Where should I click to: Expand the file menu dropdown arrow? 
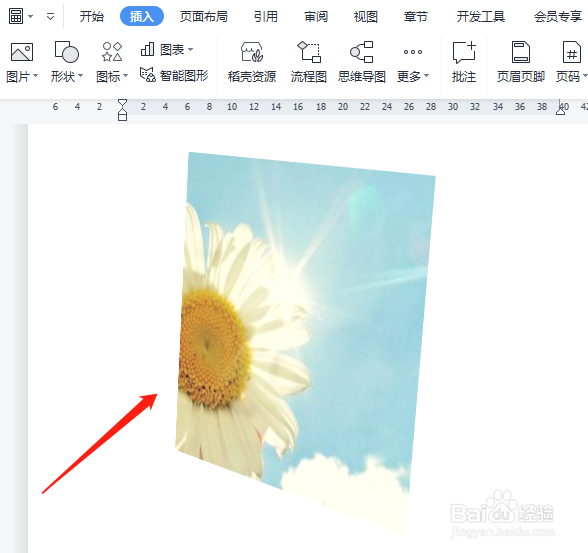click(31, 16)
